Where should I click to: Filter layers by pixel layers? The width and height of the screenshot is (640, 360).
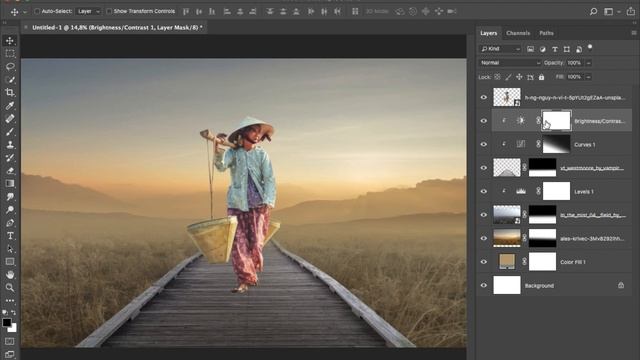[x=530, y=49]
